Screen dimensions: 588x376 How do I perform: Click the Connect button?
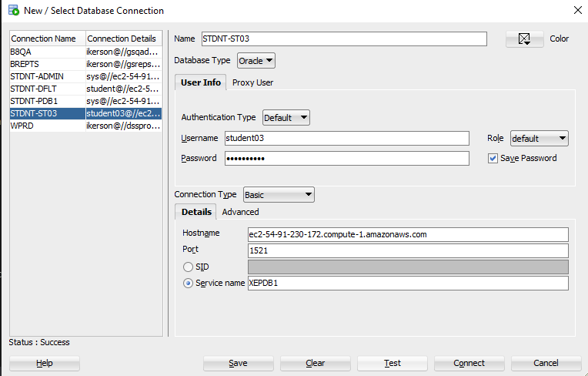469,363
